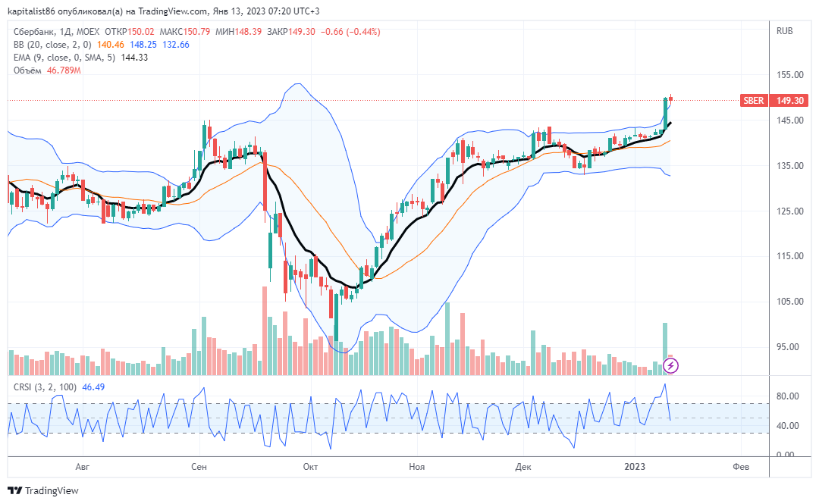Click the −0.66 (−0.44%) change value

point(350,32)
